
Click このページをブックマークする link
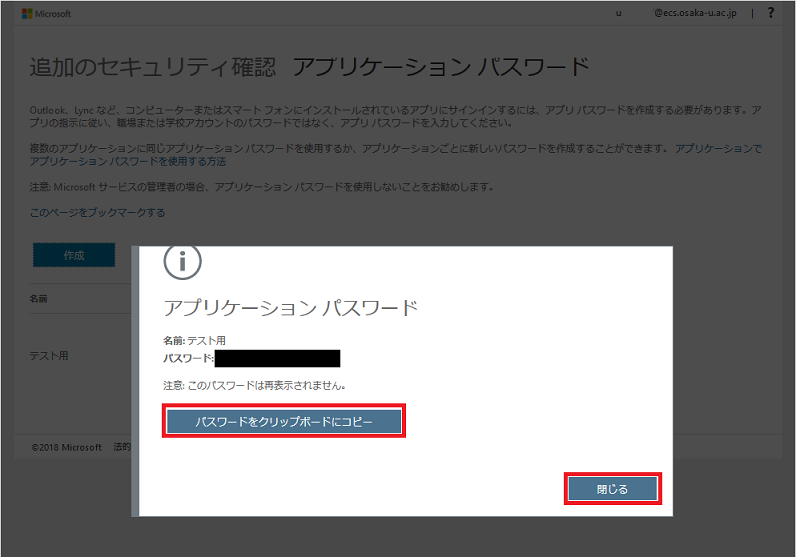tap(97, 213)
